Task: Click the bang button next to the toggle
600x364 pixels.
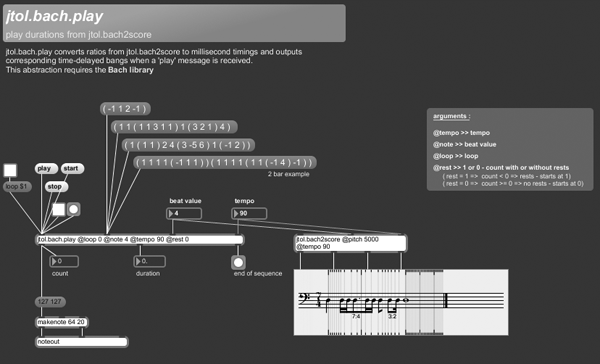Action: tap(73, 209)
